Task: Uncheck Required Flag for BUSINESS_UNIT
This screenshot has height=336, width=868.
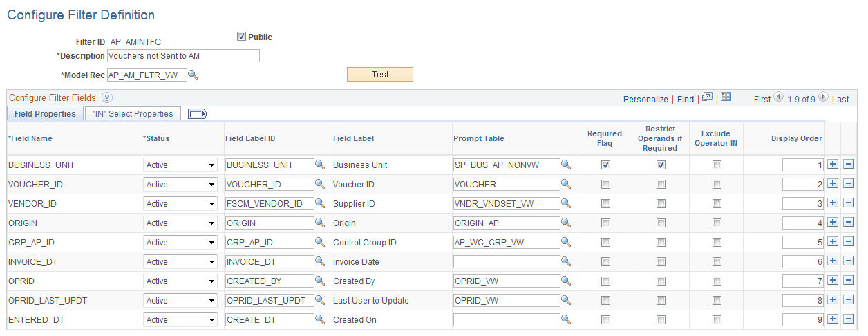Action: click(x=605, y=165)
